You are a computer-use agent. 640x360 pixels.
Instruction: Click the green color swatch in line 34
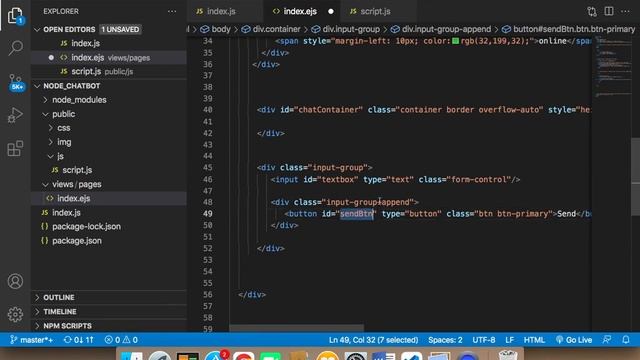[x=456, y=41]
